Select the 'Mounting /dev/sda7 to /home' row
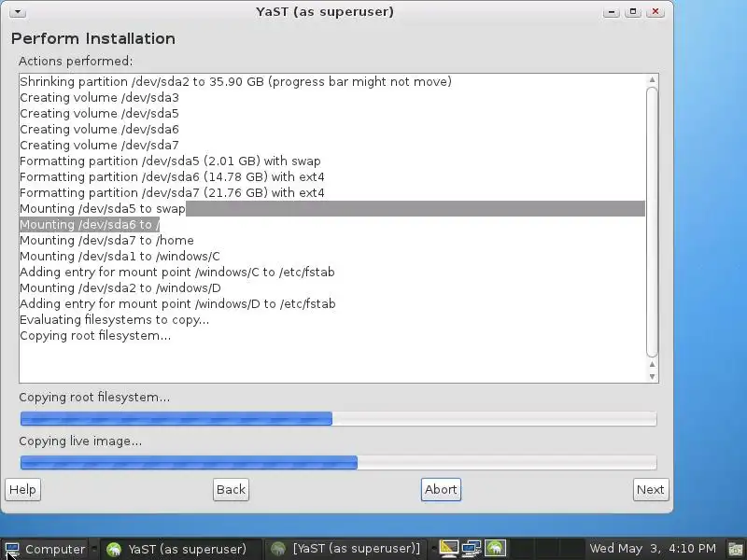This screenshot has width=747, height=560. [x=332, y=241]
